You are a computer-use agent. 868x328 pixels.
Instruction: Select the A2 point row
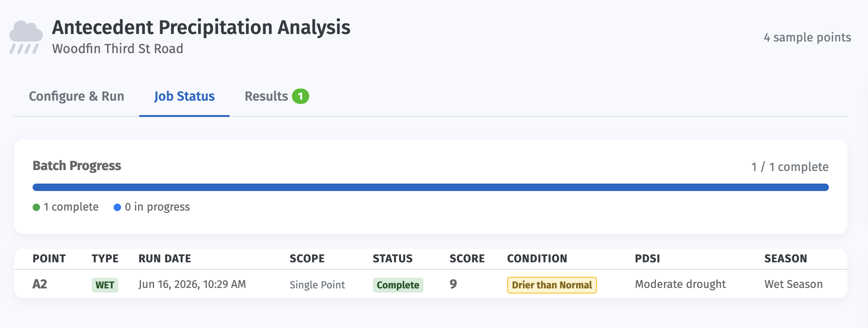pyautogui.click(x=430, y=284)
